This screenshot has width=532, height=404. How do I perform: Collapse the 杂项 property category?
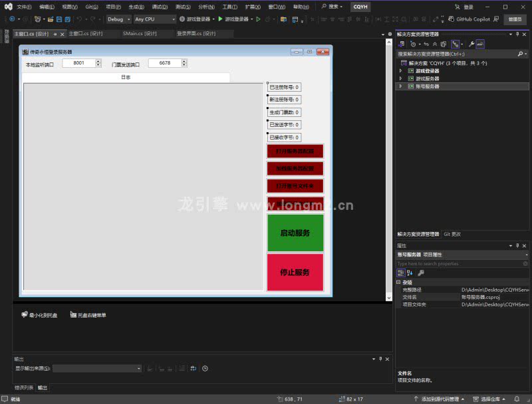click(x=398, y=282)
